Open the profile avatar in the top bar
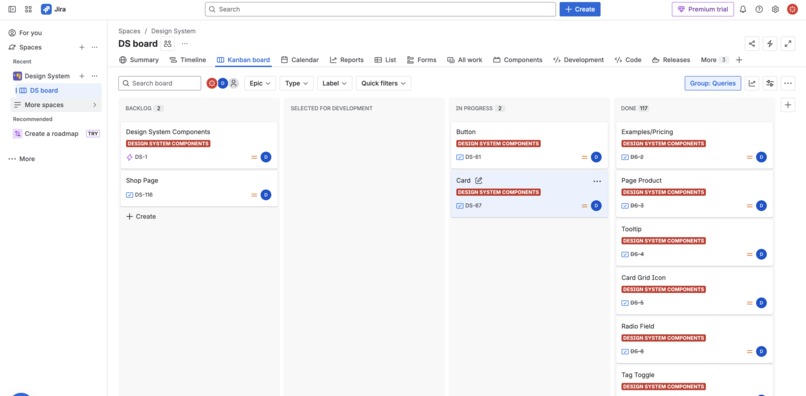Viewport: 806px width, 396px height. (x=792, y=9)
